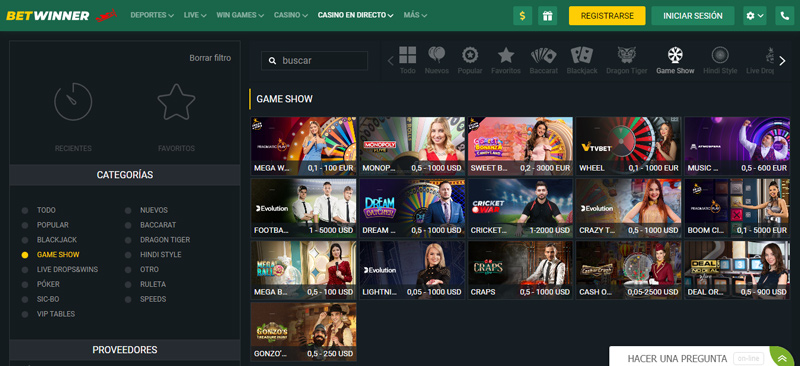Image resolution: width=800 pixels, height=366 pixels.
Task: Select the Todo category radio
Action: pyautogui.click(x=25, y=210)
